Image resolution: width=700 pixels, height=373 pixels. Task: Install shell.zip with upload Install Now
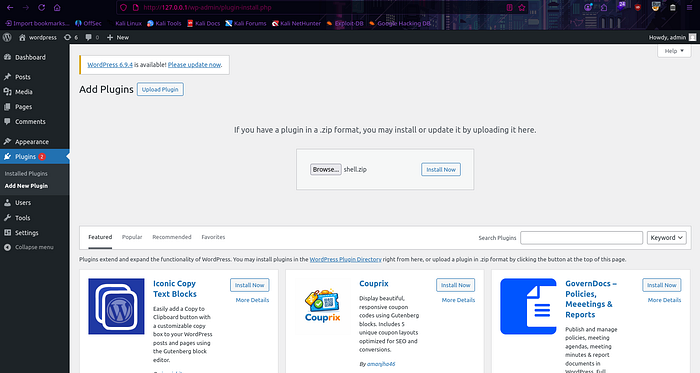coord(441,170)
